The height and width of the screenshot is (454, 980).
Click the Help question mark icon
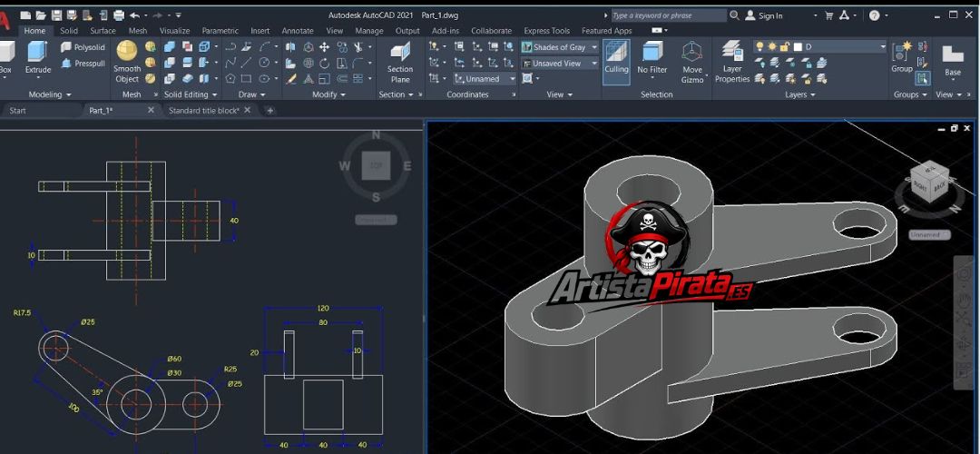875,15
